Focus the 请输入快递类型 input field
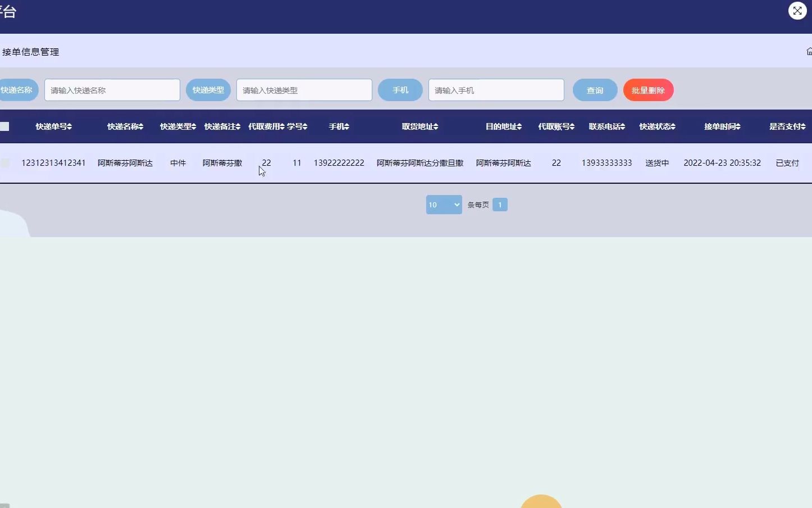Image resolution: width=812 pixels, height=508 pixels. pyautogui.click(x=304, y=90)
